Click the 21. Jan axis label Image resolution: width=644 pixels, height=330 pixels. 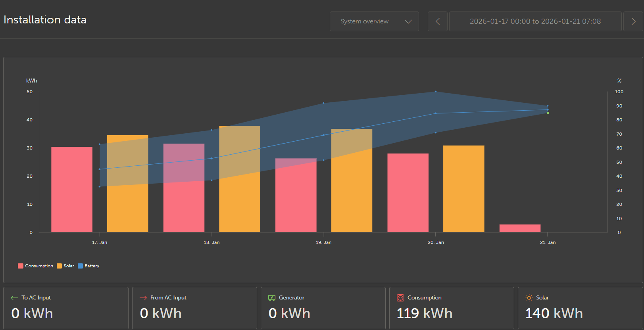click(x=548, y=242)
